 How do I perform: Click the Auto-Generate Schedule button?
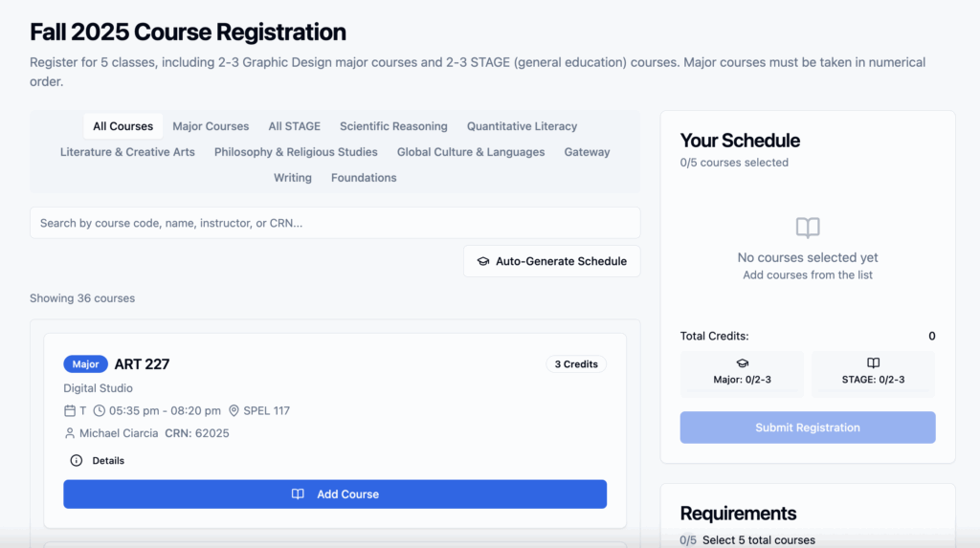pos(552,261)
